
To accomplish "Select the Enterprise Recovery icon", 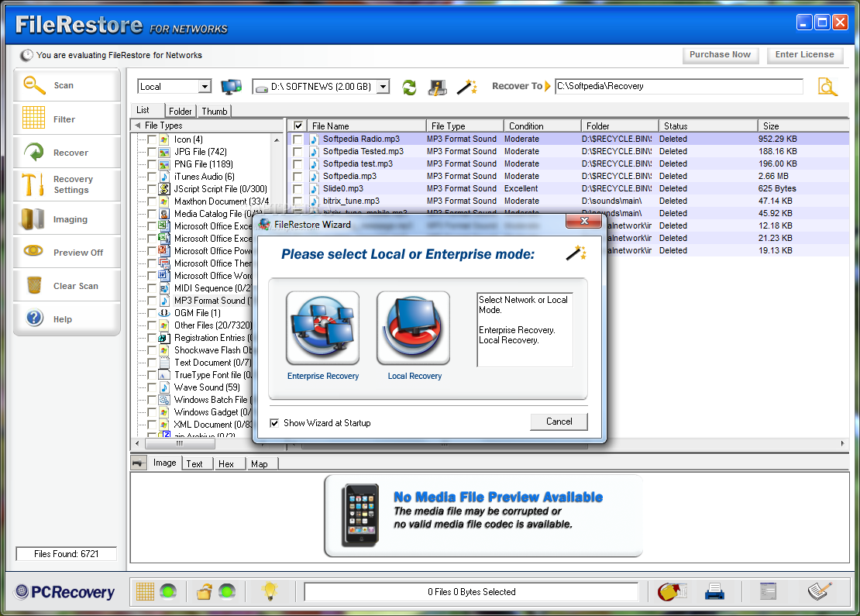I will [x=322, y=328].
